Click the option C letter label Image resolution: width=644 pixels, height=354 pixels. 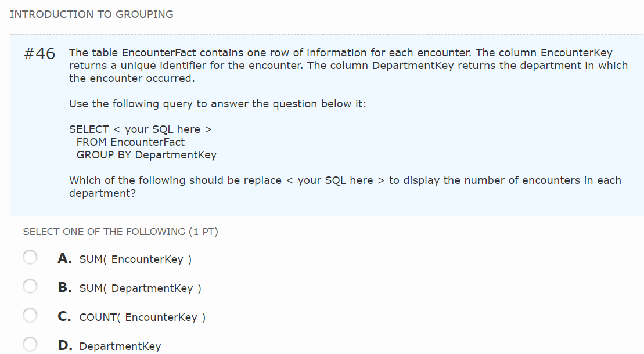click(x=64, y=316)
